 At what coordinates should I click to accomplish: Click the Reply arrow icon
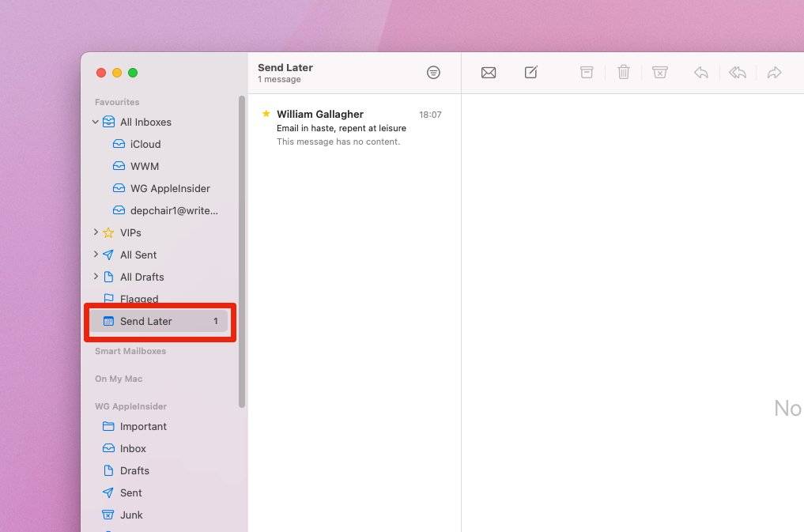click(700, 73)
